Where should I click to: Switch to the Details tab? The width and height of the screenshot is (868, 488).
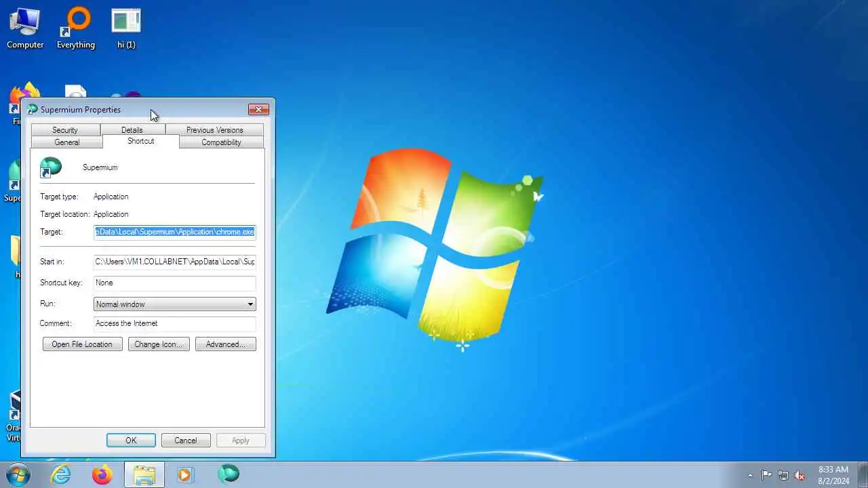click(132, 129)
